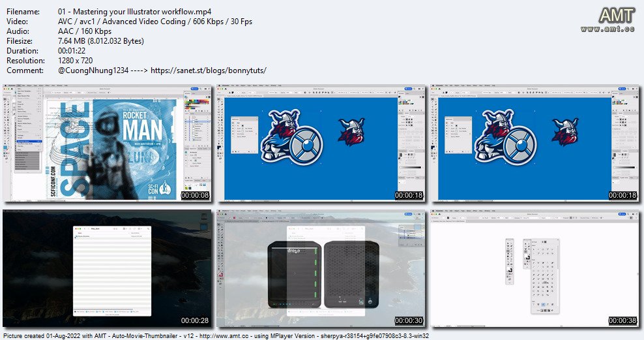Click the rear-view Drobo unit with hexagonal grille
644x340 pixels.
(351, 275)
